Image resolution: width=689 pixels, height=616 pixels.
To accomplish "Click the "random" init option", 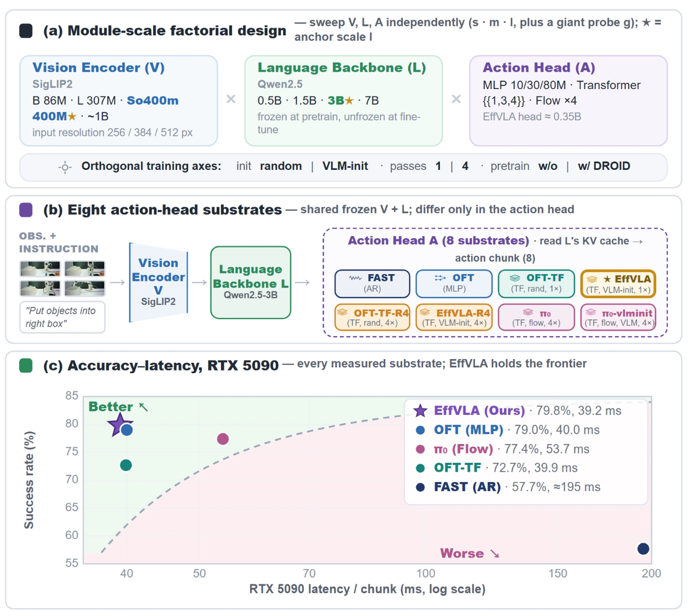I will point(281,166).
